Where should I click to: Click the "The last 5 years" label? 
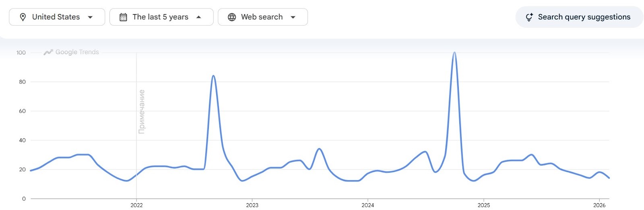(160, 17)
